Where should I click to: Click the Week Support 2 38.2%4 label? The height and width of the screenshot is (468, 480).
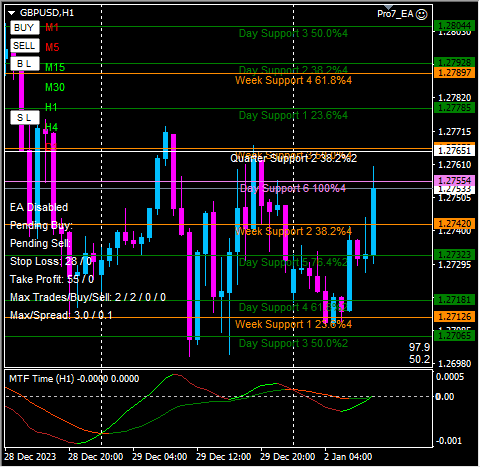[x=293, y=231]
